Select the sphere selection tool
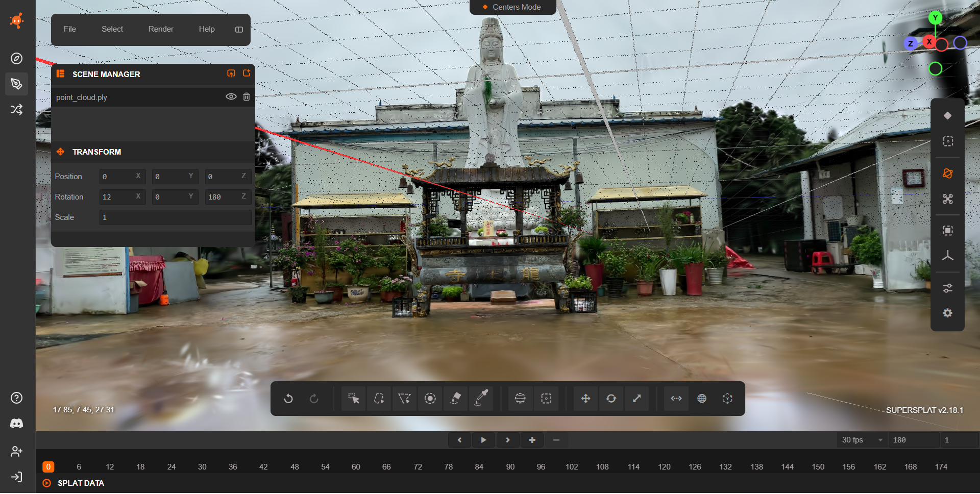The height and width of the screenshot is (494, 980). [520, 399]
